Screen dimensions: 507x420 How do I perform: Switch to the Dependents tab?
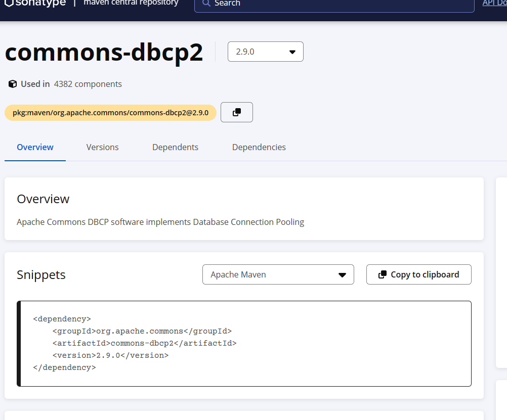[175, 147]
